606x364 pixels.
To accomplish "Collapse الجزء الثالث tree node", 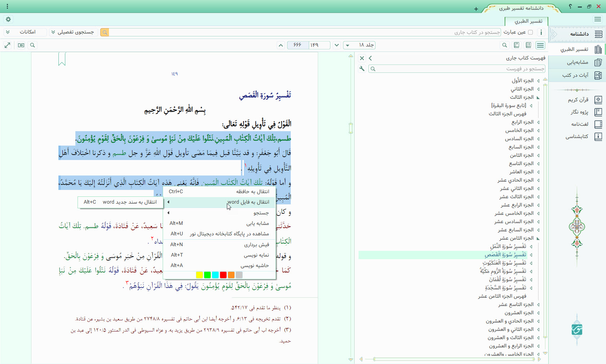I will [x=538, y=97].
